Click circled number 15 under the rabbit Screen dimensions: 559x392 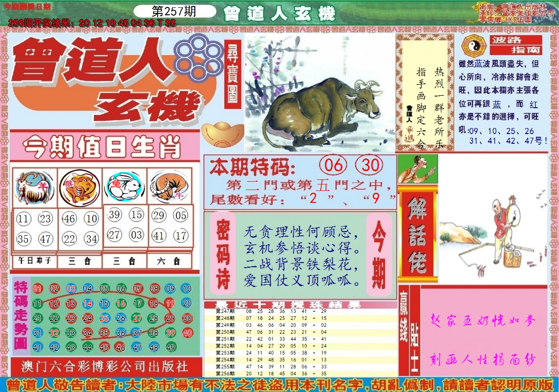click(x=136, y=214)
